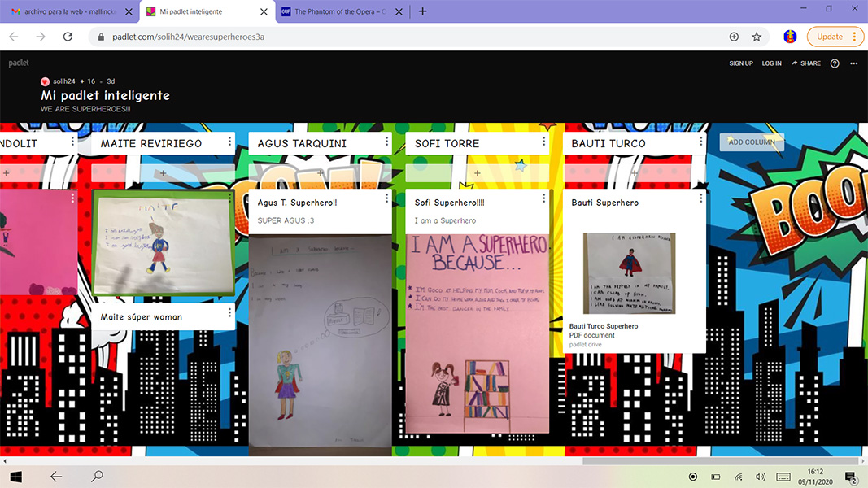Open the notifications action center icon
This screenshot has height=488, width=868.
point(850,477)
